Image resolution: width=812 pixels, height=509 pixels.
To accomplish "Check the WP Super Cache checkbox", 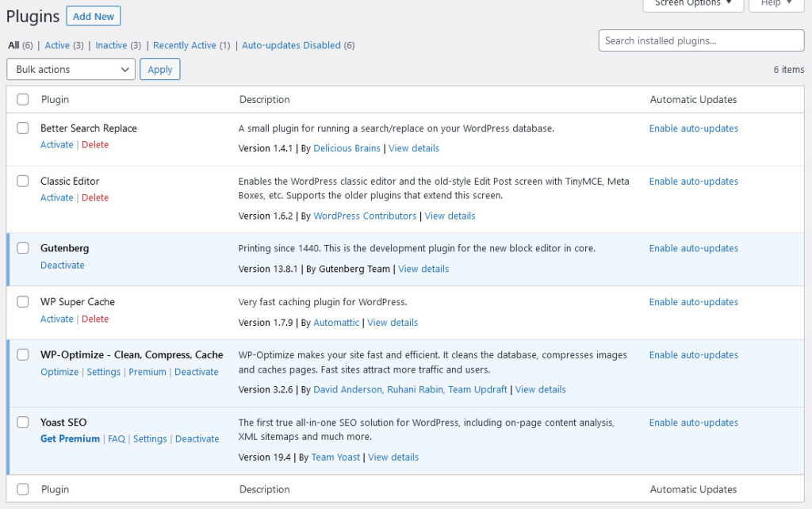I will pos(23,301).
